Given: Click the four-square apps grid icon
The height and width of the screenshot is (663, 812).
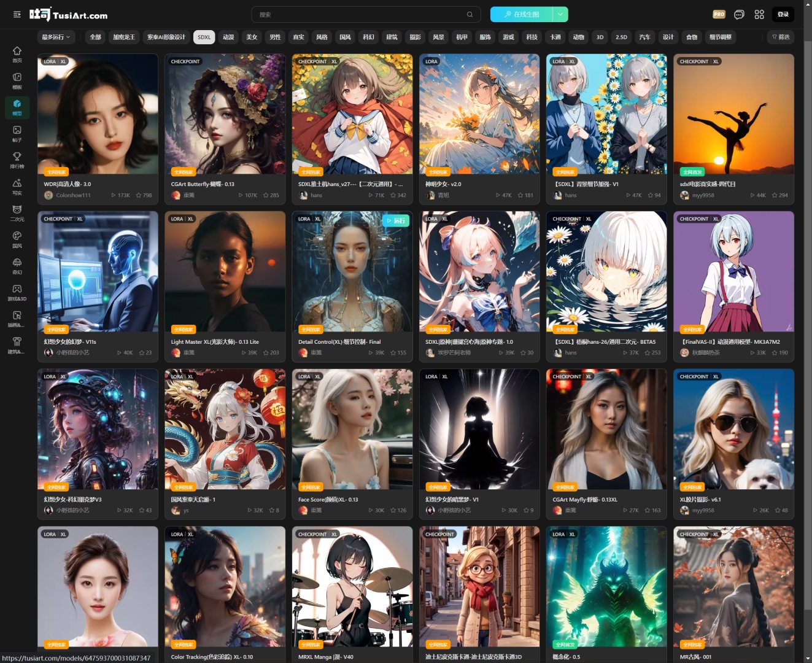Looking at the screenshot, I should [759, 14].
